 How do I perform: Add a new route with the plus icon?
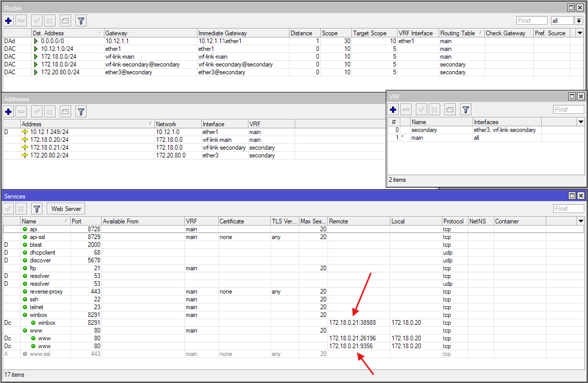tap(9, 21)
